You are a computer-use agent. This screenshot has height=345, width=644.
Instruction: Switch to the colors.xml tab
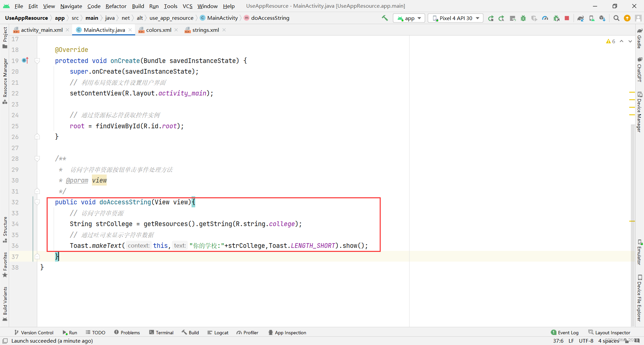158,30
